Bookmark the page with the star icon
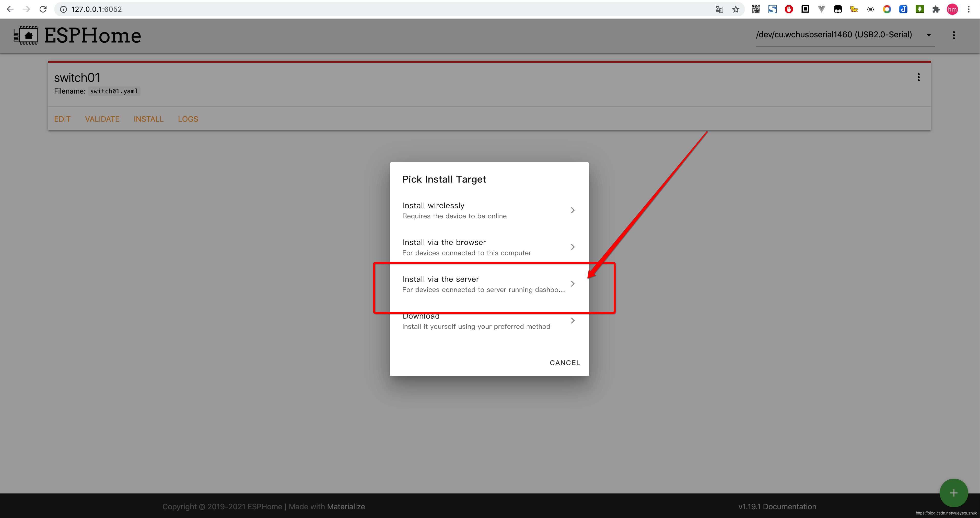This screenshot has width=980, height=518. tap(736, 9)
